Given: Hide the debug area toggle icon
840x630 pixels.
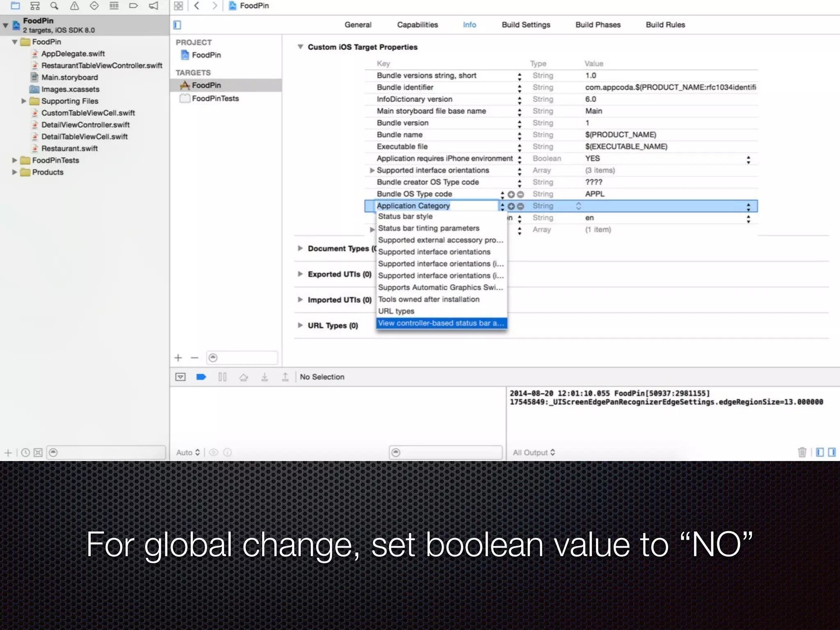Looking at the screenshot, I should click(x=180, y=377).
